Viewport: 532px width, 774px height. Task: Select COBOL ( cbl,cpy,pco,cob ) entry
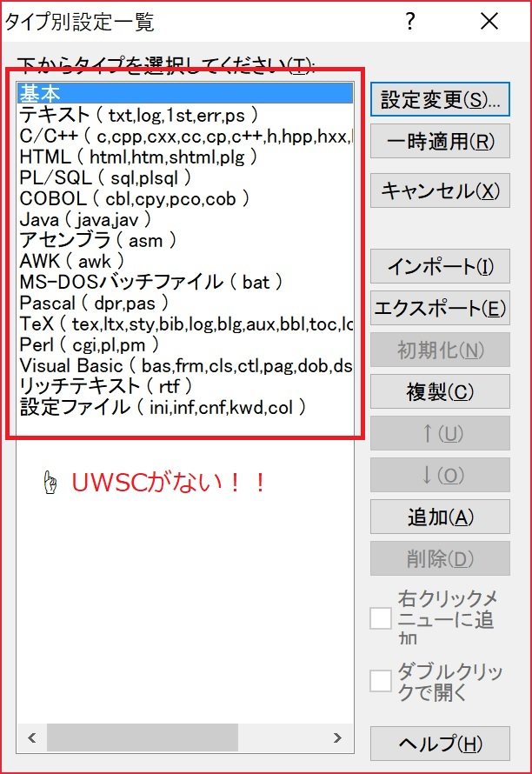[185, 198]
